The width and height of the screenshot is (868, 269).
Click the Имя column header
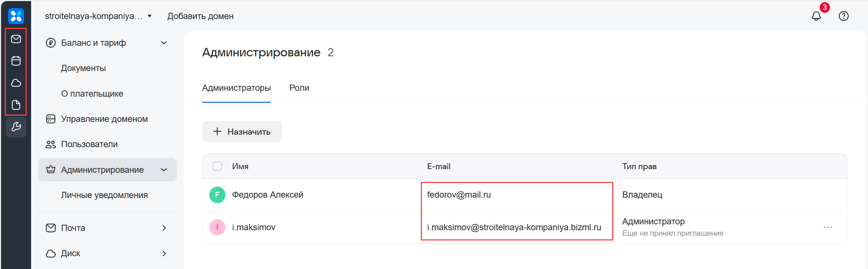click(240, 166)
